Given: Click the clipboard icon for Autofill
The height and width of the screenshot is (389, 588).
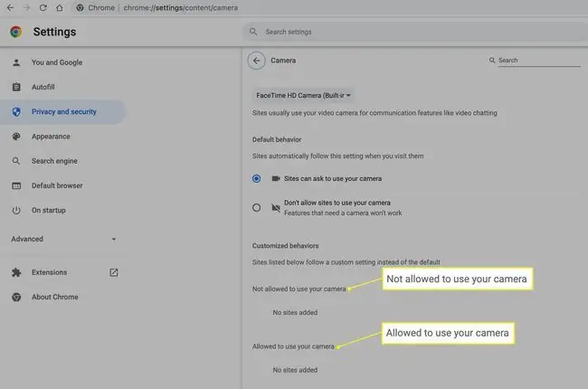Looking at the screenshot, I should coord(16,87).
